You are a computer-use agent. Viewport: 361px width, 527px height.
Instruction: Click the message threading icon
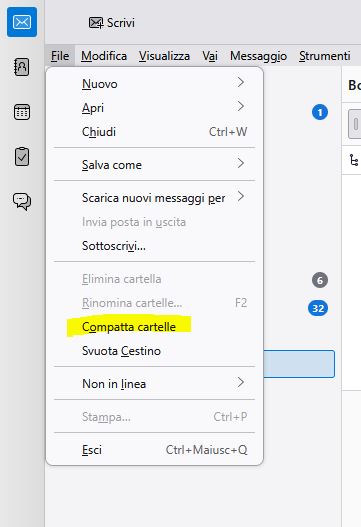coord(354,160)
